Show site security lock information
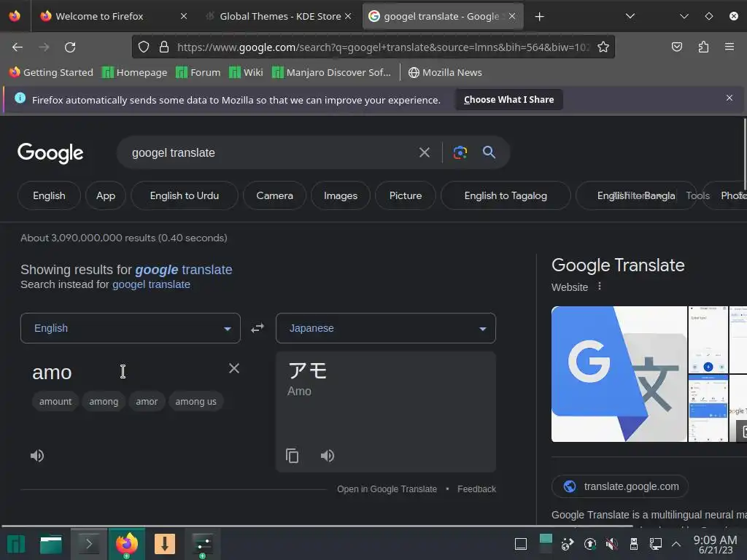This screenshot has width=747, height=560. (164, 47)
